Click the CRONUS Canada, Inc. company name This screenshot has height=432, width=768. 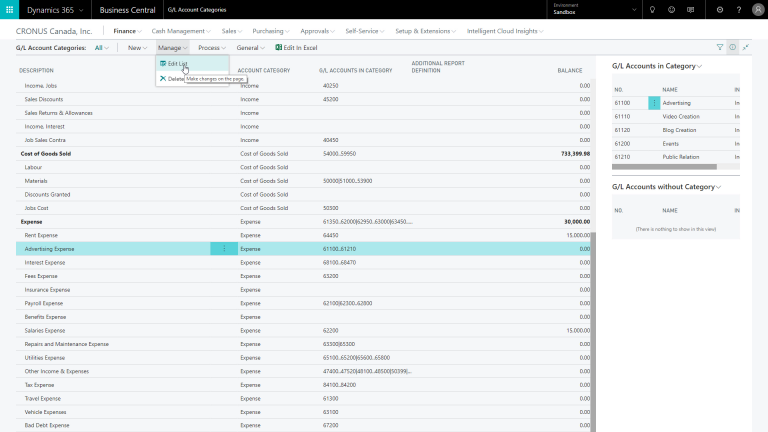point(54,31)
